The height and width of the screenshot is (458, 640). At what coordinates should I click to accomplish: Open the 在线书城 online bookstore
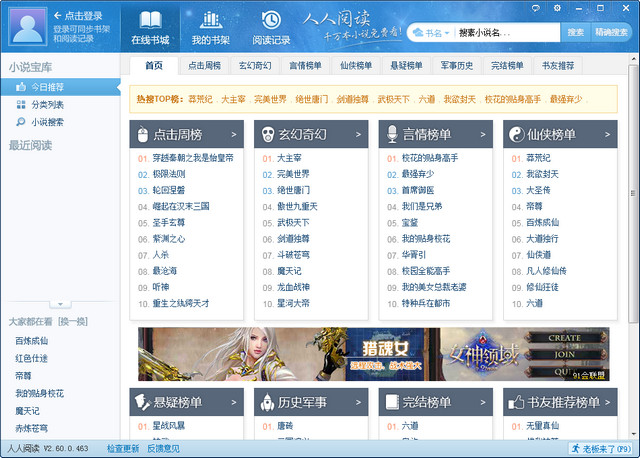pos(150,28)
